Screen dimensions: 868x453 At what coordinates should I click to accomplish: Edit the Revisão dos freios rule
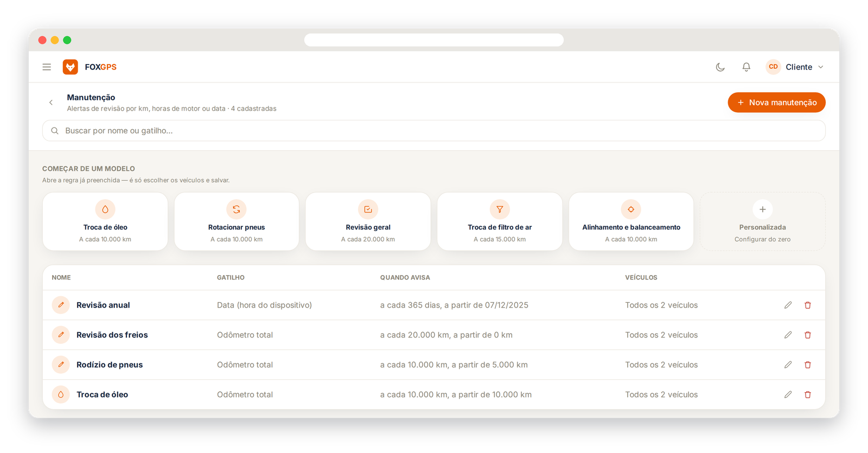[x=788, y=335]
